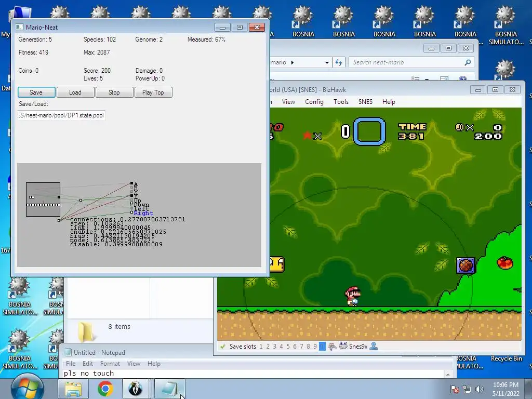This screenshot has width=532, height=399.
Task: Click the profile person icon in BizHawk status bar
Action: pos(374,347)
